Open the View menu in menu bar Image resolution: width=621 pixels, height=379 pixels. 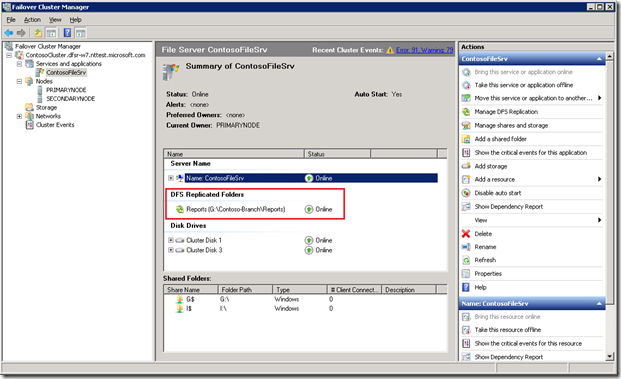[55, 20]
